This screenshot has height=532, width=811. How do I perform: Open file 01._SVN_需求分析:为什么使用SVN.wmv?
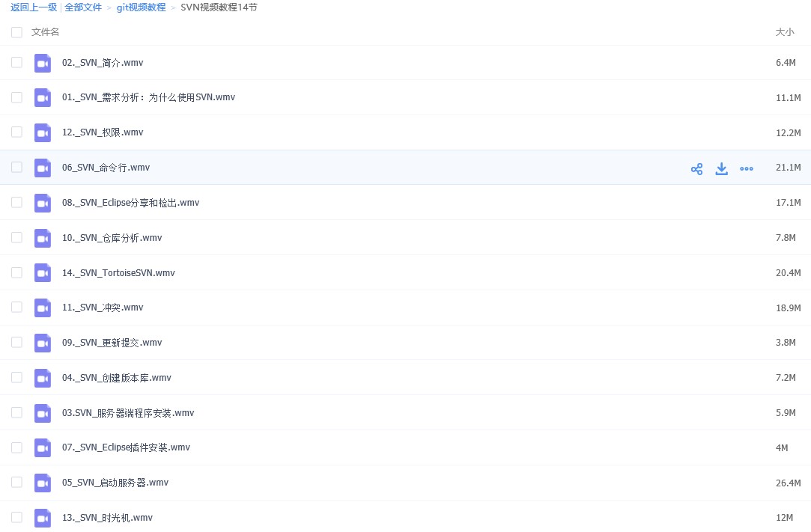pyautogui.click(x=148, y=97)
